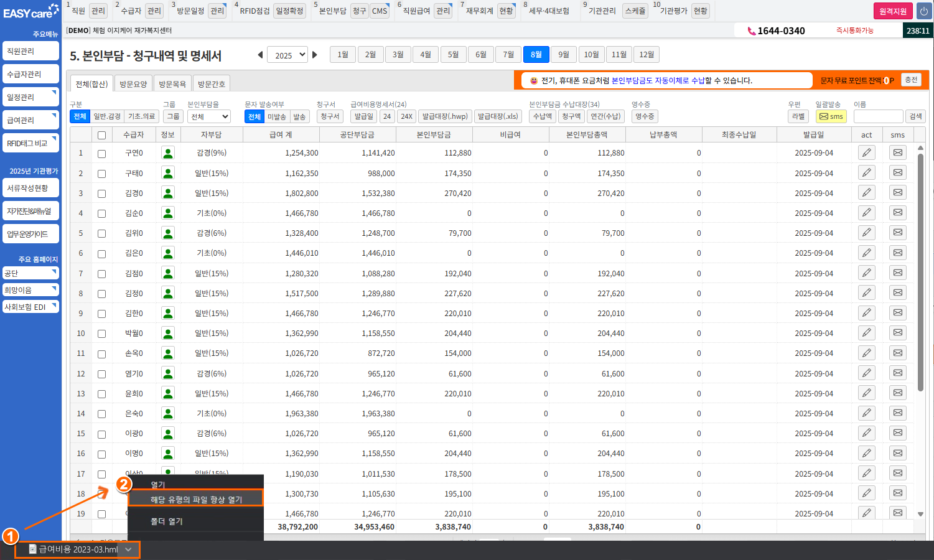Advance to next year with right arrow

point(315,55)
